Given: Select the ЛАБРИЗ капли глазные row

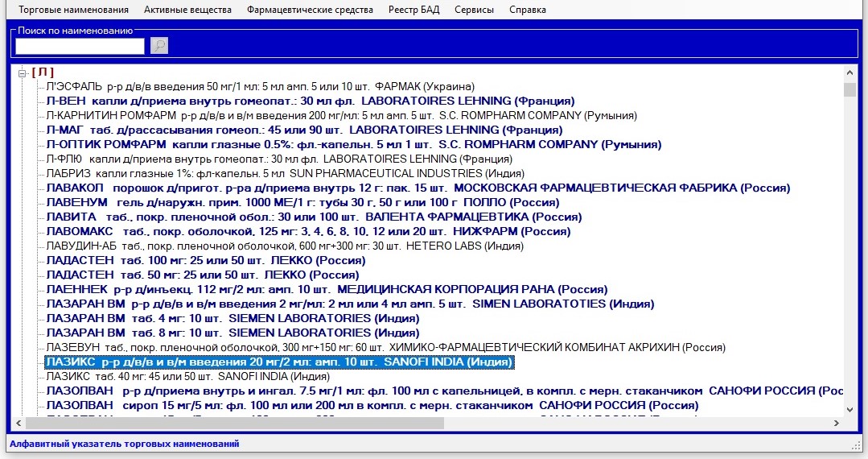Looking at the screenshot, I should tap(285, 173).
